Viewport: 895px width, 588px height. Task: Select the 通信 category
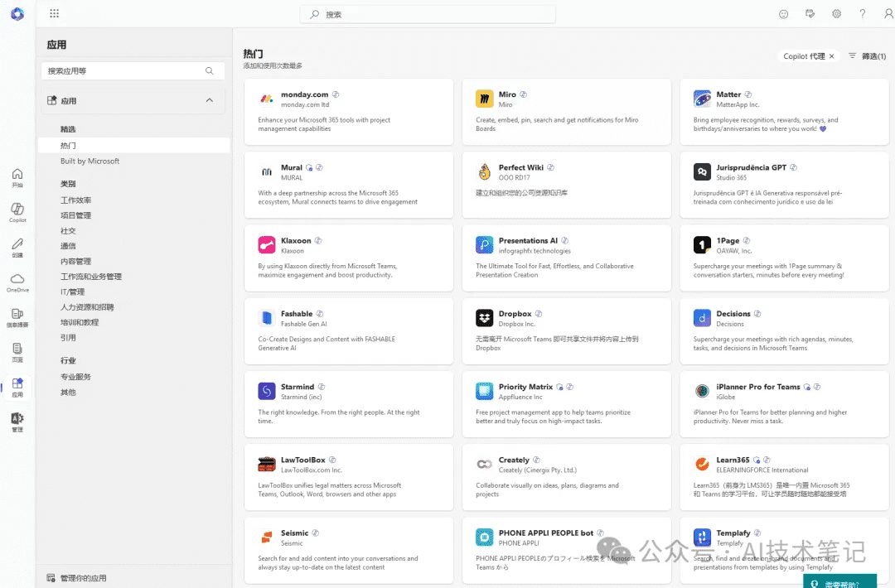click(x=68, y=246)
